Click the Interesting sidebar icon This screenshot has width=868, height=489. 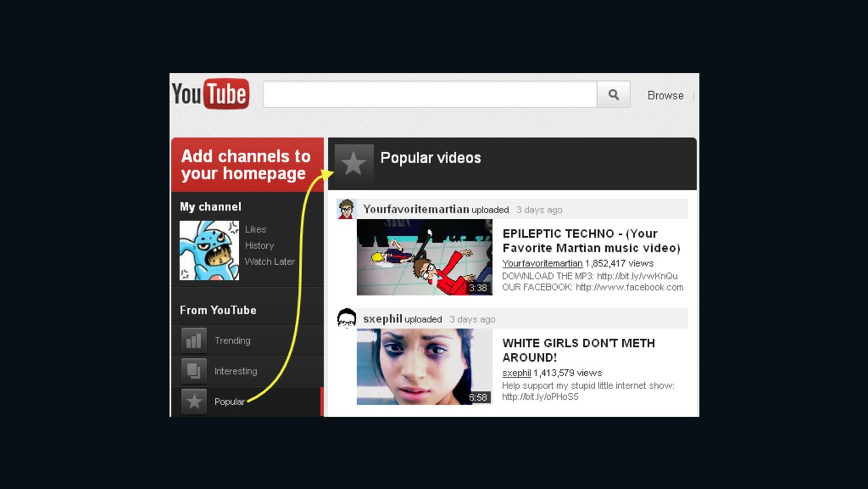[x=194, y=370]
